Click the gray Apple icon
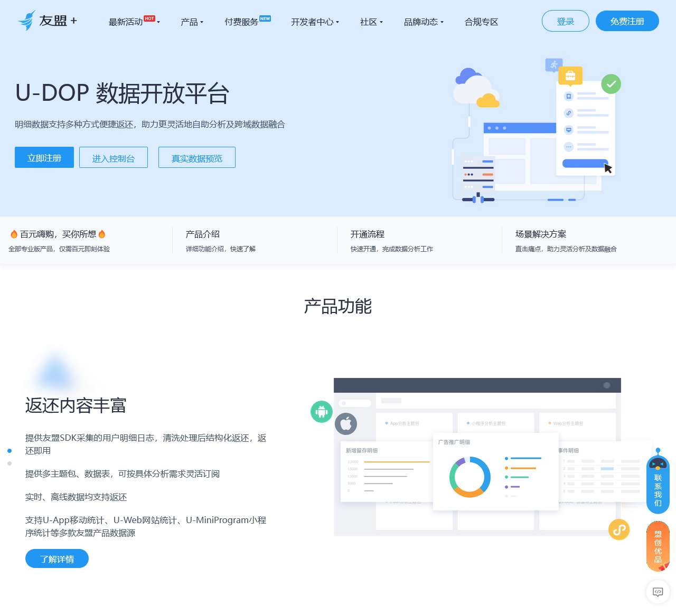 point(346,423)
